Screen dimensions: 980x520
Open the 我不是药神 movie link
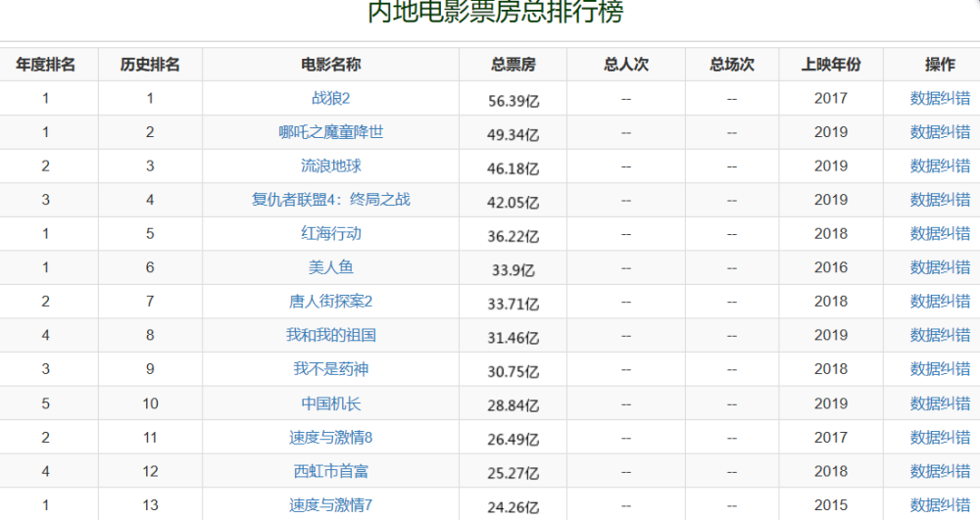(x=330, y=368)
